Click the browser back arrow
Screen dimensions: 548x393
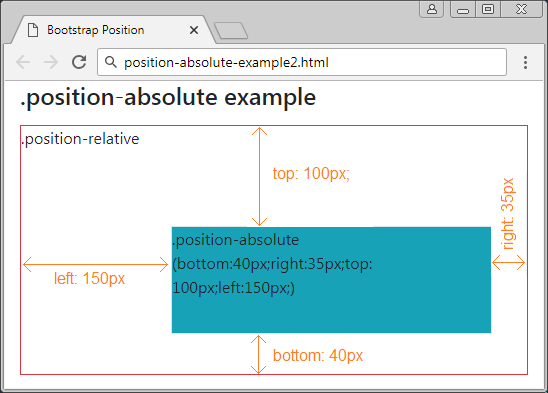[23, 62]
